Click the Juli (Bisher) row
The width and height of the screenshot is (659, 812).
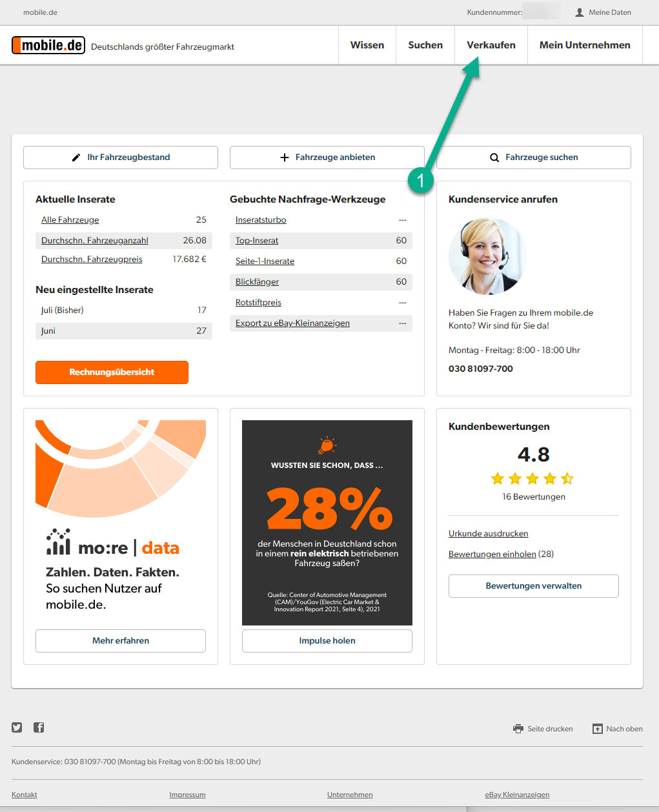pyautogui.click(x=124, y=310)
